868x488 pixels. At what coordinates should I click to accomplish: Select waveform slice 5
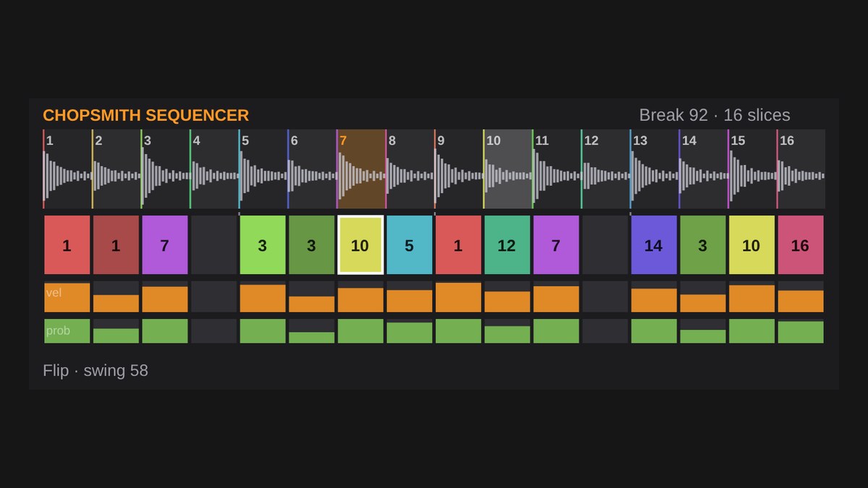pyautogui.click(x=263, y=169)
